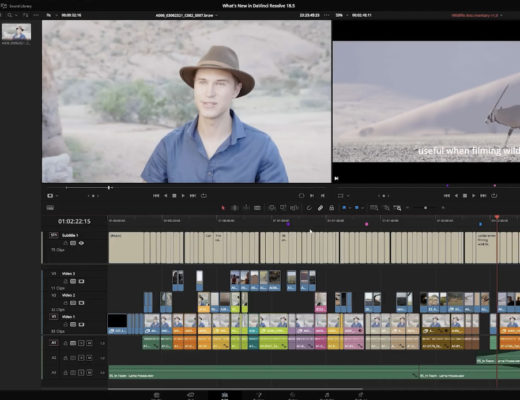Open the Flag color dropdown arrow

click(349, 208)
